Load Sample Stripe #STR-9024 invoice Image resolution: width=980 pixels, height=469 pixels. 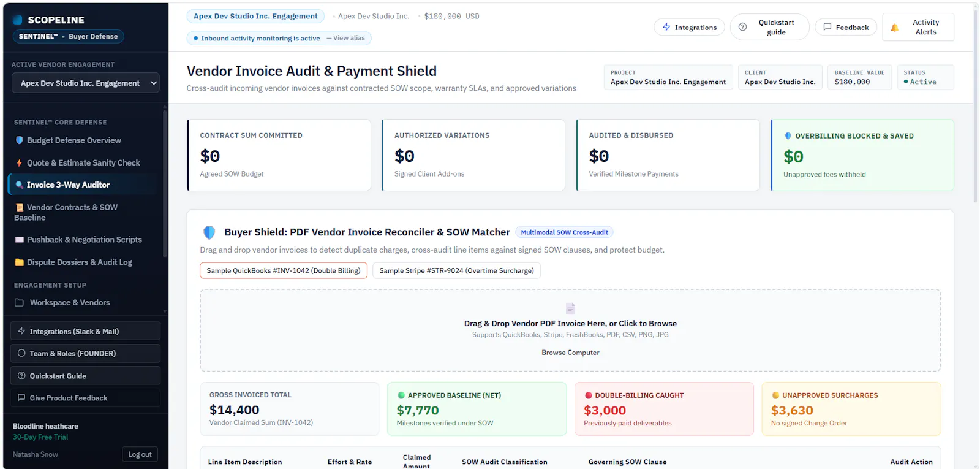click(x=456, y=270)
